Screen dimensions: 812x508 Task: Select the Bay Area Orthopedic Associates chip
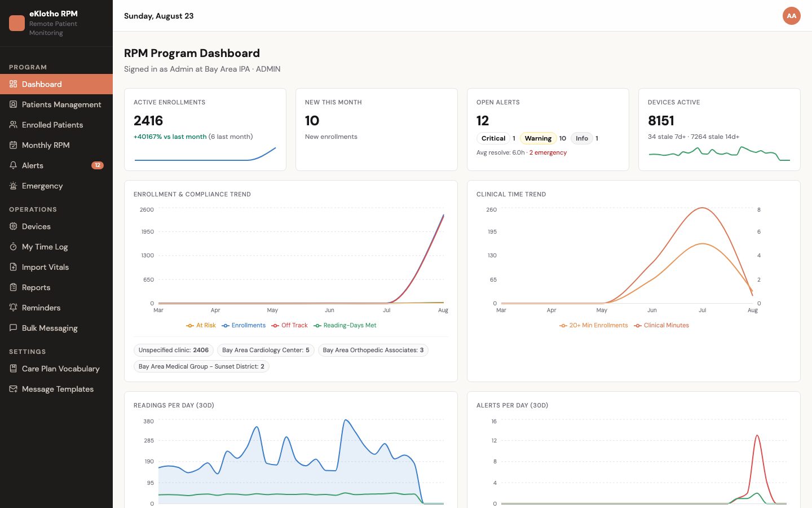coord(373,350)
